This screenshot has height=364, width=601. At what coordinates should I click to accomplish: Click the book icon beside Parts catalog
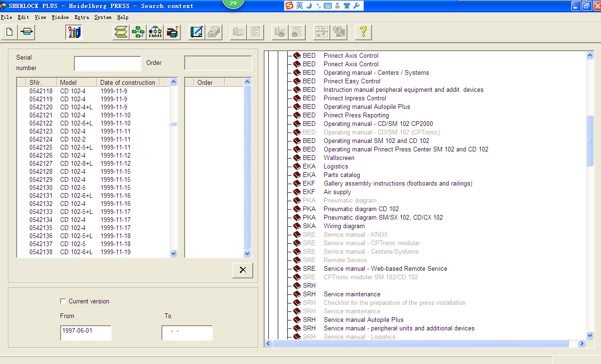(x=297, y=175)
